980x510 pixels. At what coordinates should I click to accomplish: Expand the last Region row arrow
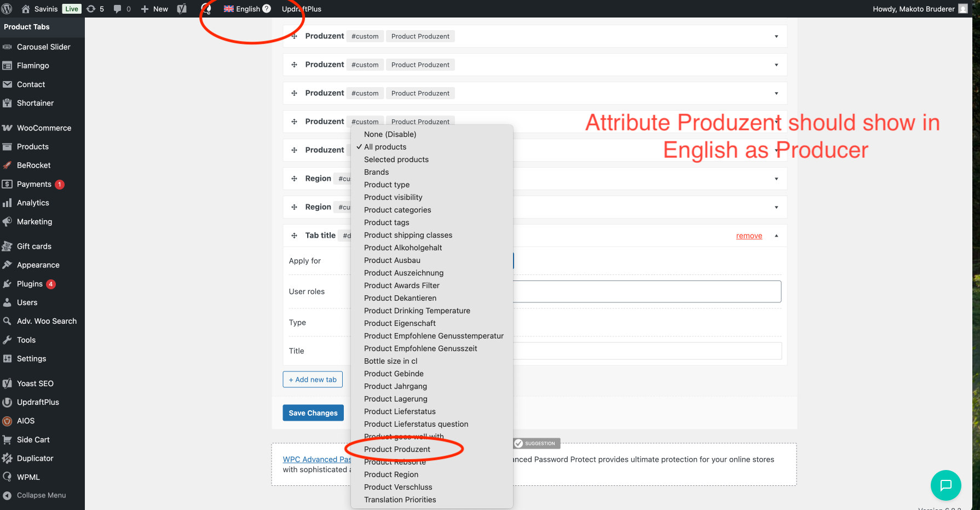click(776, 207)
